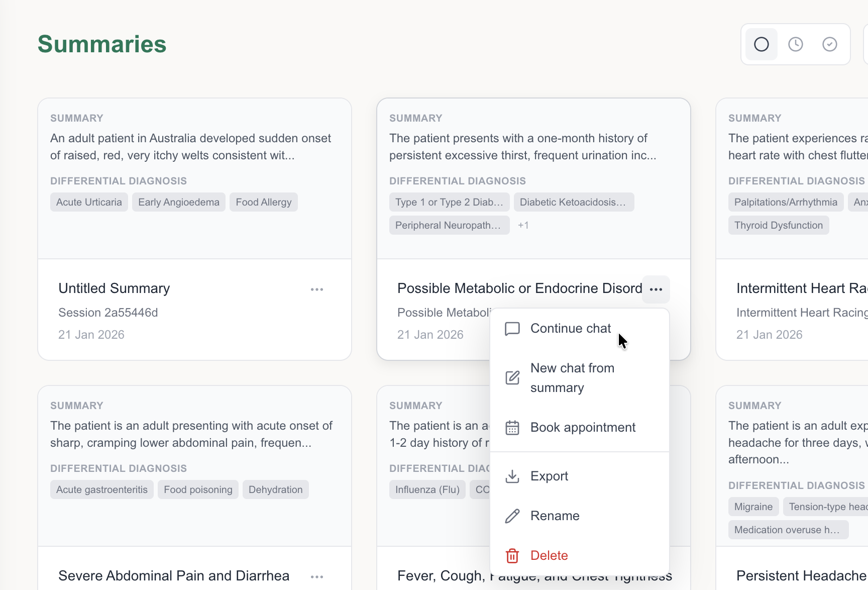Click the Food poisoning diagnosis tag

pyautogui.click(x=198, y=490)
